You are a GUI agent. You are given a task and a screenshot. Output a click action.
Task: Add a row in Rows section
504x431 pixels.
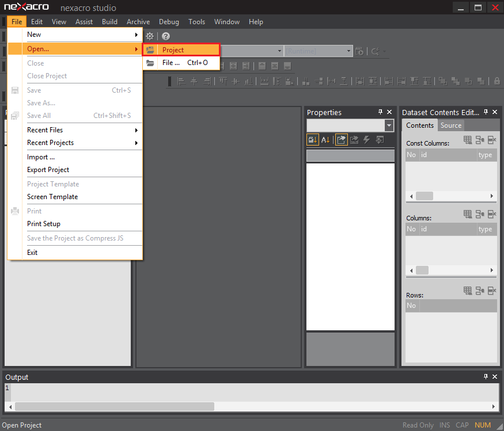tap(468, 291)
